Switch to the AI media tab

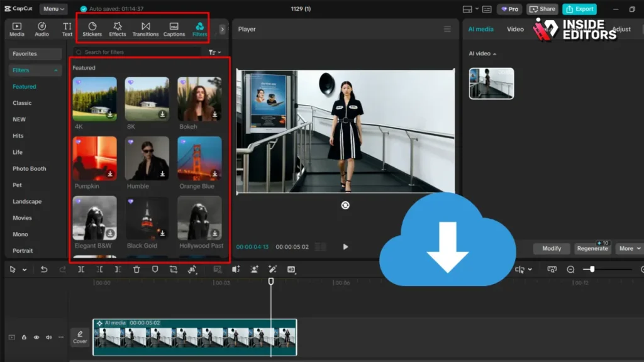pos(481,29)
